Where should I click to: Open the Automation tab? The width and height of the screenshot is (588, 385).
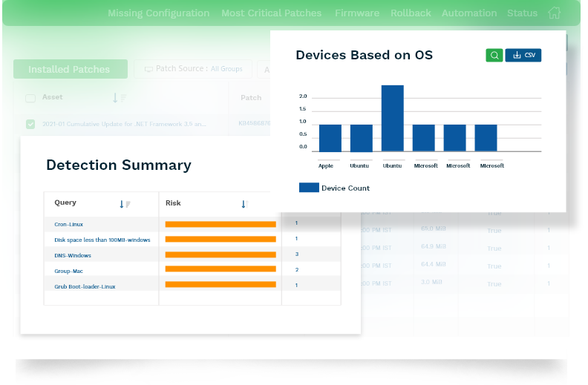469,13
